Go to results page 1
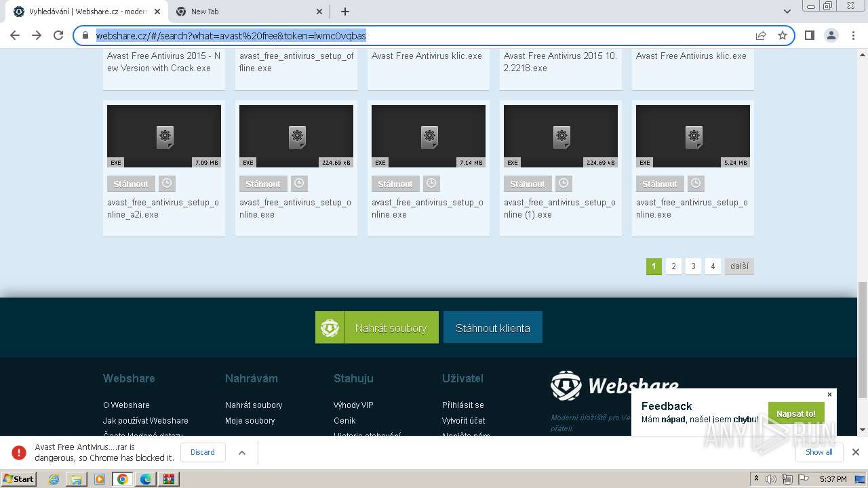Viewport: 868px width, 488px height. pos(654,266)
